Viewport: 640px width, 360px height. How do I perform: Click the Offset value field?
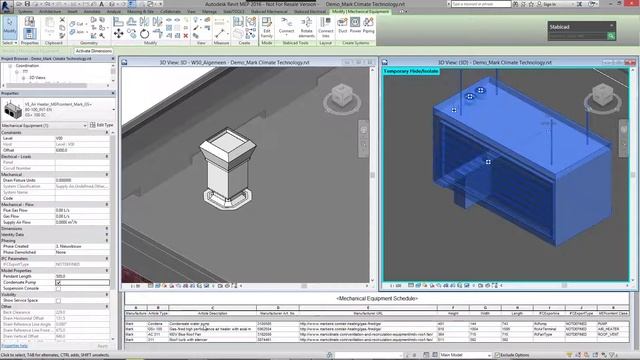[x=82, y=150]
